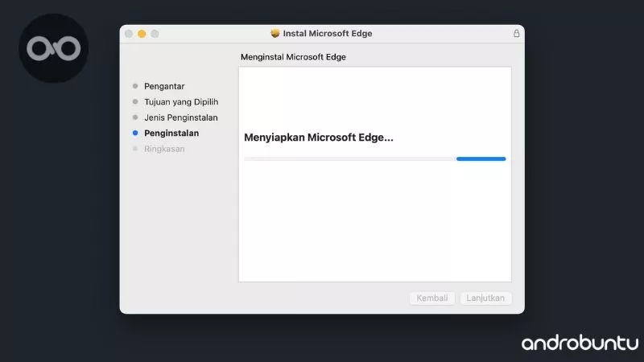Click the package icon beside Instal Microsoft Edge
The width and height of the screenshot is (644, 362).
tap(275, 34)
